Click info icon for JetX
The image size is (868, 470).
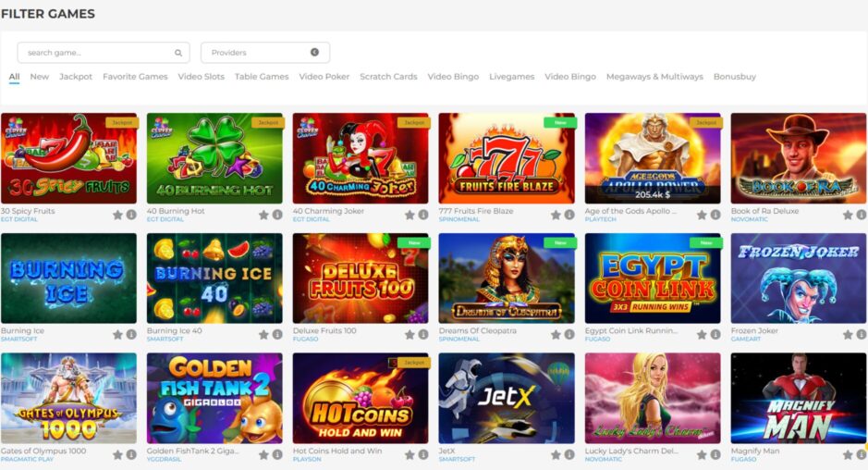point(569,454)
